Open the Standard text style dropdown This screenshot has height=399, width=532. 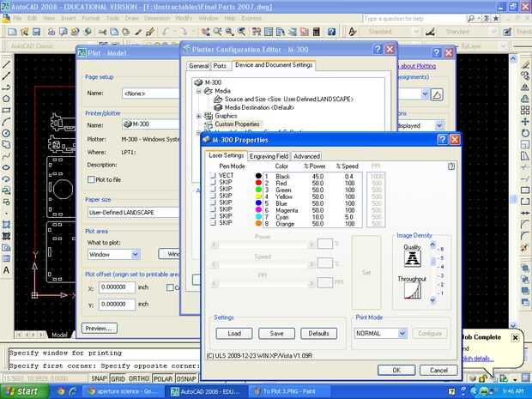415,32
